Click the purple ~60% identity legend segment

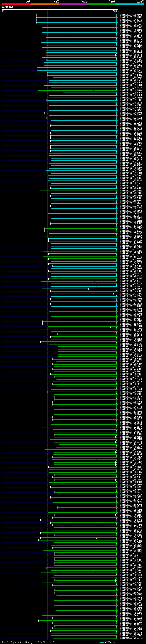coord(73,4)
